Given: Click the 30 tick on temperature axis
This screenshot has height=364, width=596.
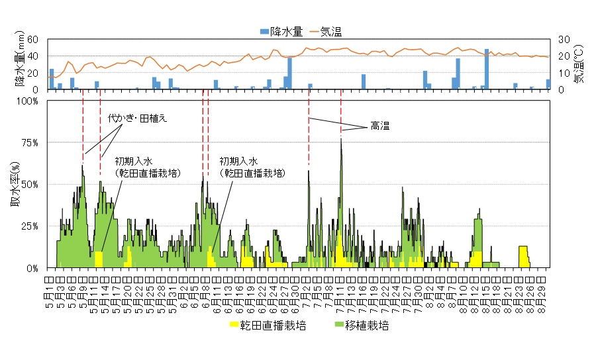Looking at the screenshot, I should click(x=564, y=40).
